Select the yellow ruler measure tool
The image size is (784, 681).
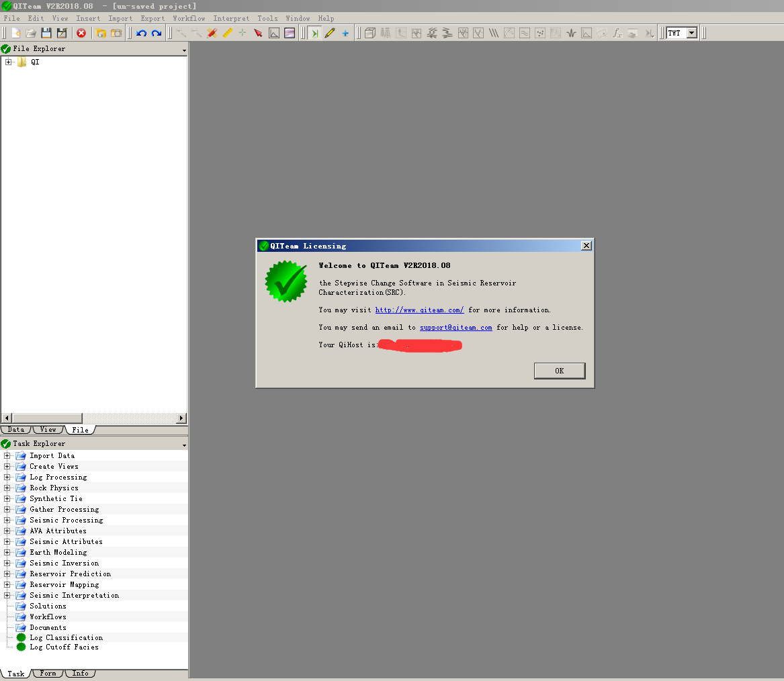tap(228, 33)
